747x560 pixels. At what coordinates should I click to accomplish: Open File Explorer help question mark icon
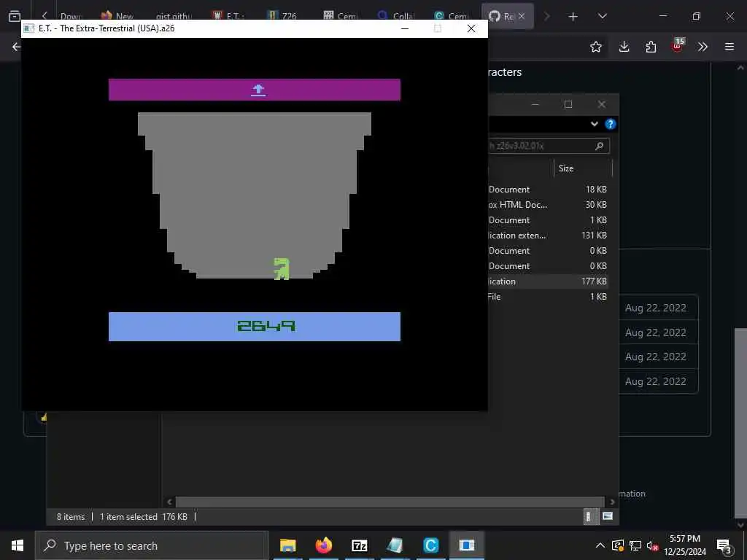pos(611,124)
